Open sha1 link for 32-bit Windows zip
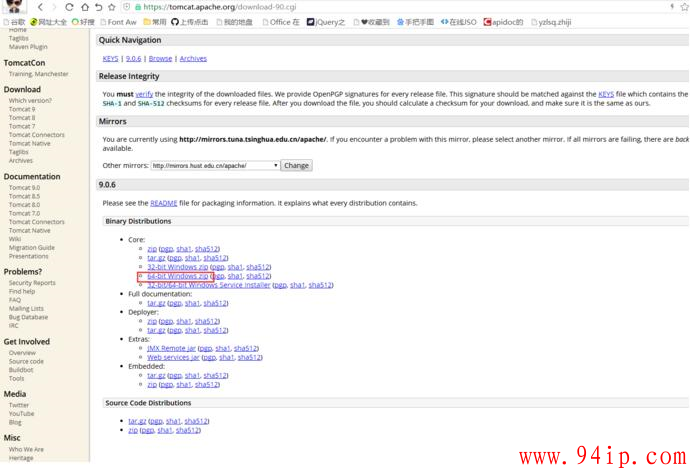This screenshot has height=468, width=690. point(235,267)
